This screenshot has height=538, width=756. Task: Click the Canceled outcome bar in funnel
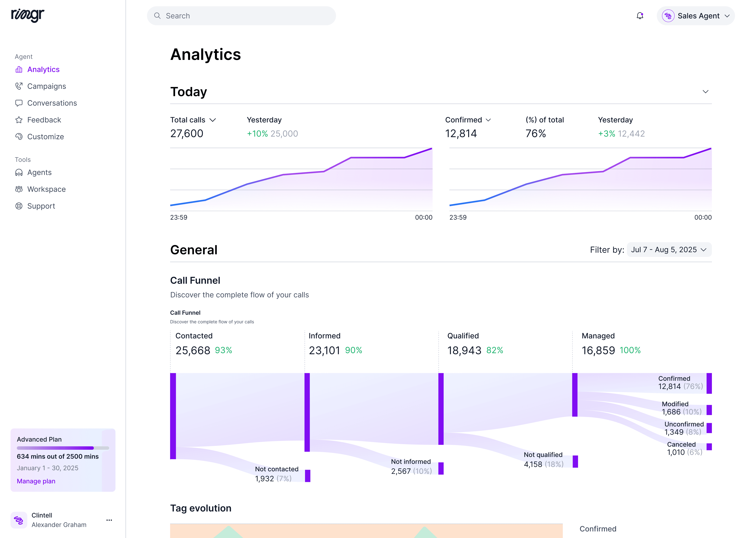pyautogui.click(x=709, y=447)
